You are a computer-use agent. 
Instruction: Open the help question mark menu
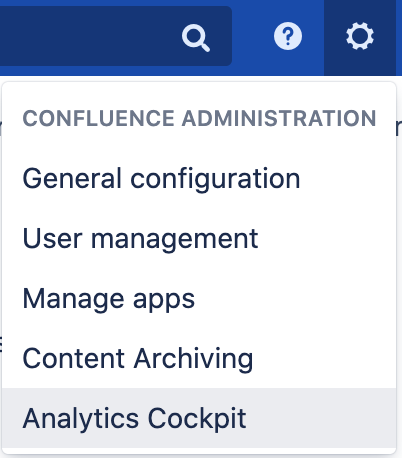pos(288,36)
